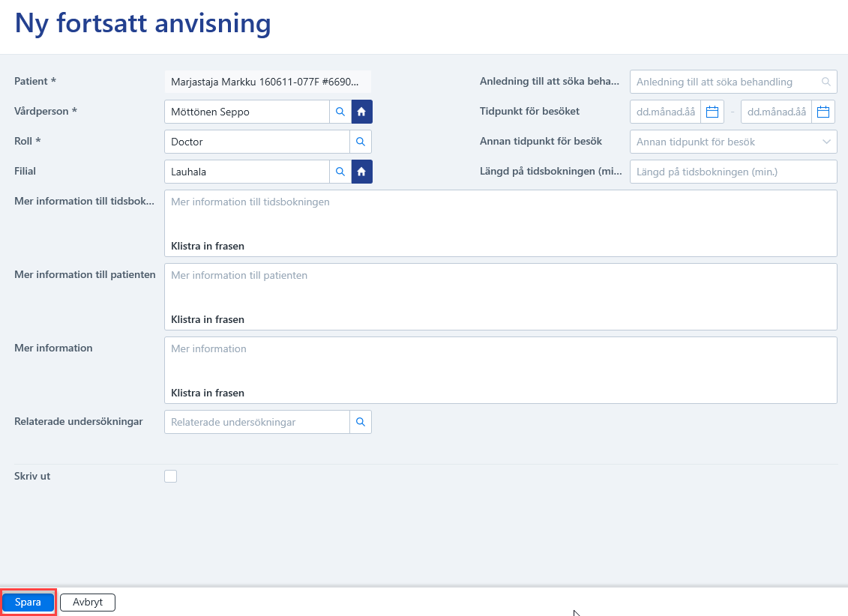Open the start date calendar picker

(712, 112)
